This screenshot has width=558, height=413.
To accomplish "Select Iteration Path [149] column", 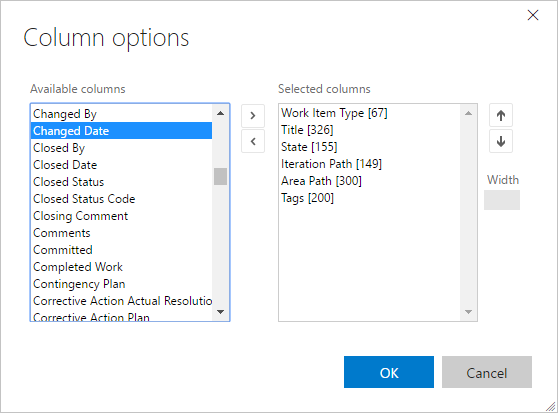I will click(370, 164).
